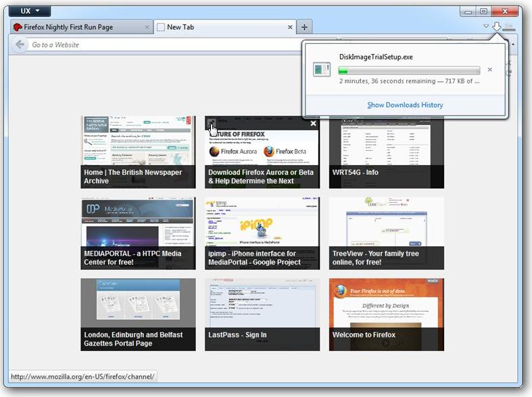Minimize the Firefox window
The width and height of the screenshot is (532, 397).
(468, 11)
